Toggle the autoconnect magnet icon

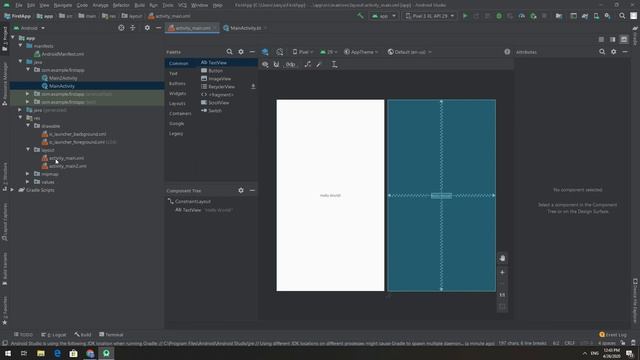coord(276,64)
